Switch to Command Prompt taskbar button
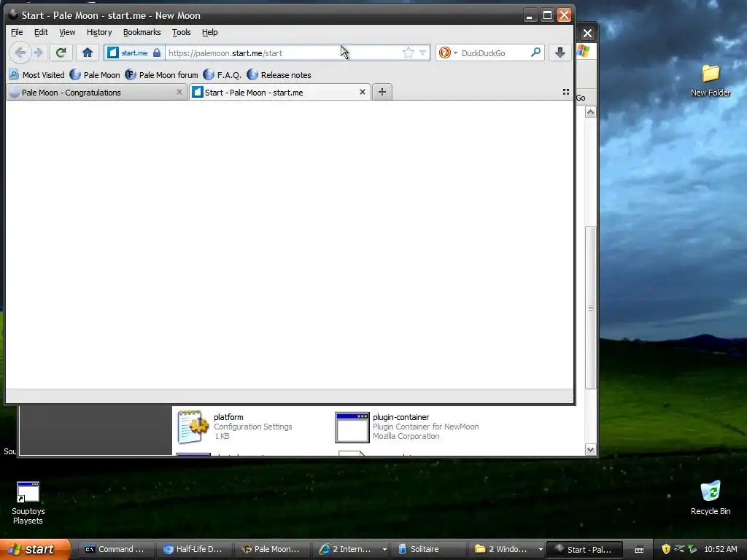747x560 pixels. click(115, 549)
